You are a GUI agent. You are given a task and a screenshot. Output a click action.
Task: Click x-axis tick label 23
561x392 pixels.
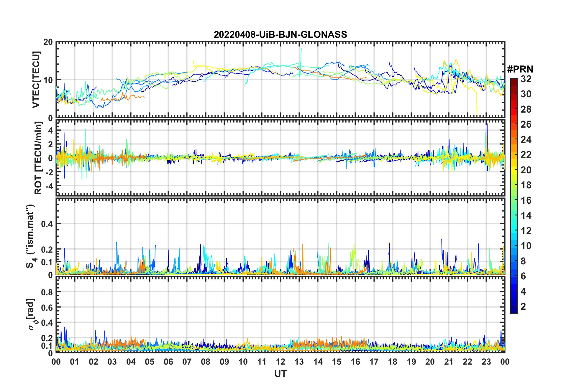(486, 362)
